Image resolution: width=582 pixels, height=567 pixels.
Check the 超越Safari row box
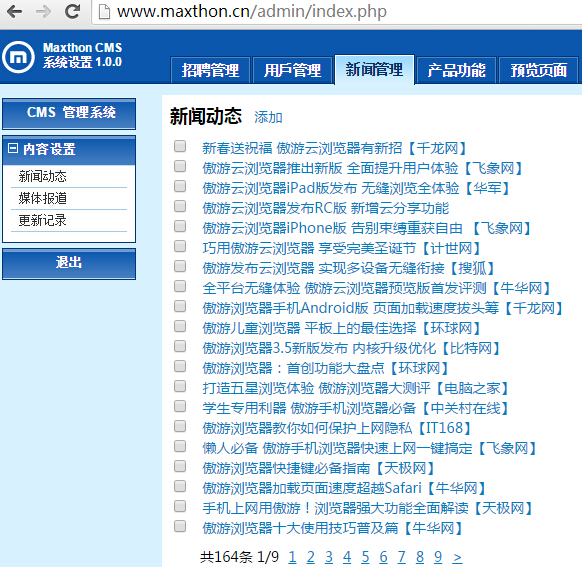point(180,486)
